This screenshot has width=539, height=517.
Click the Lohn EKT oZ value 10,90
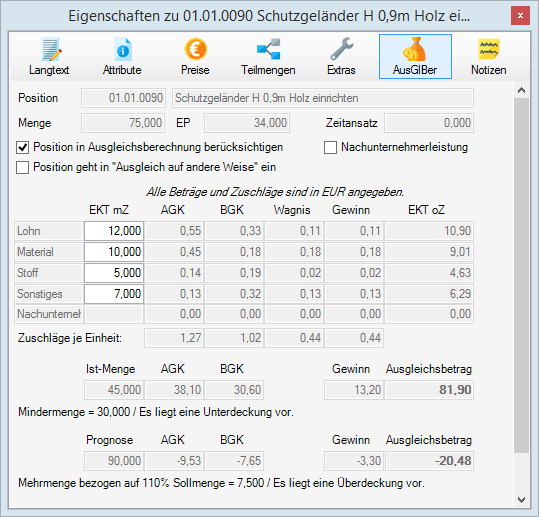pos(429,231)
